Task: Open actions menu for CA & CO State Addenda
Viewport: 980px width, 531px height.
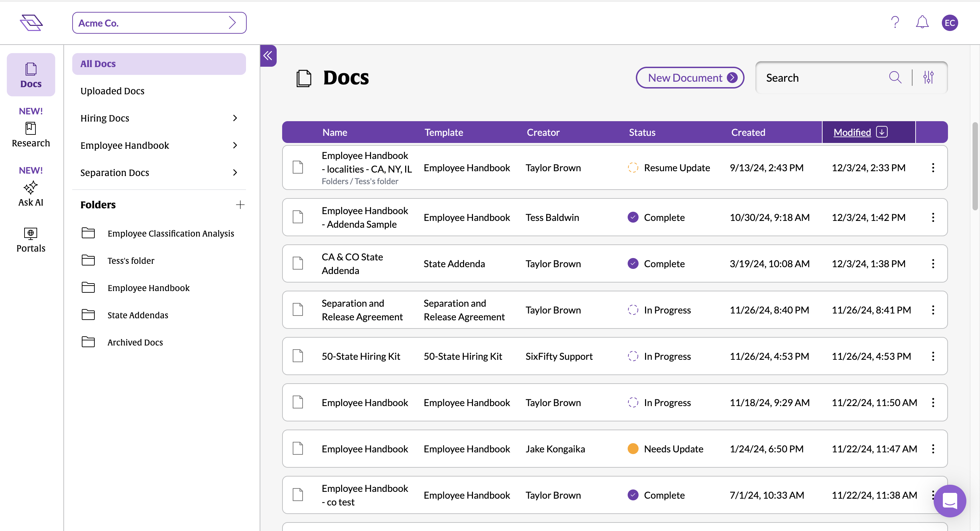Action: tap(933, 264)
